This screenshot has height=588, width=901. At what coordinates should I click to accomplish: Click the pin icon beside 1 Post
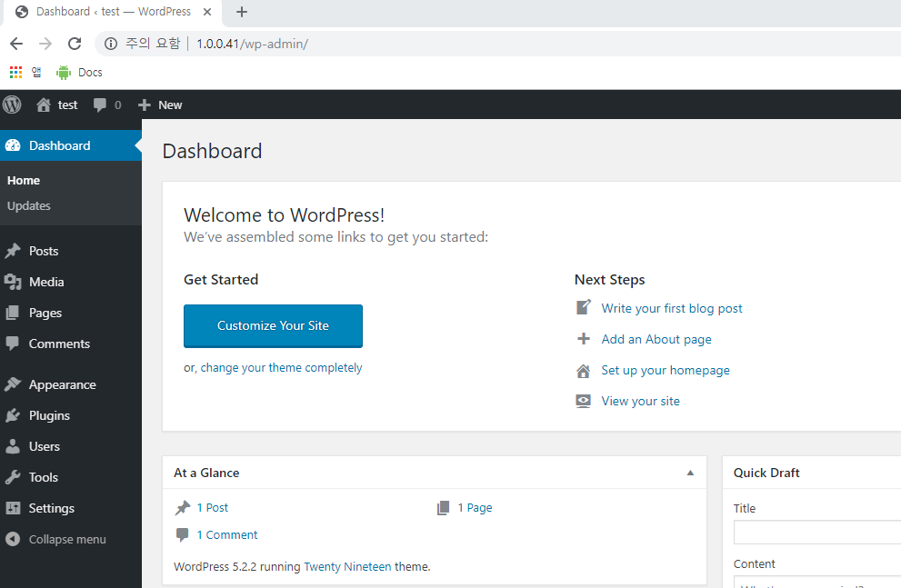pos(183,508)
